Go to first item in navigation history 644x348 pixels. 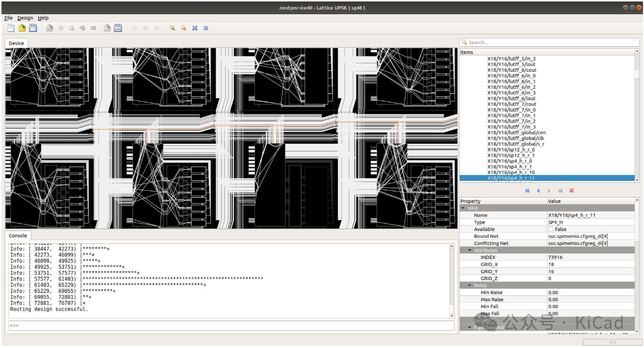pyautogui.click(x=528, y=191)
